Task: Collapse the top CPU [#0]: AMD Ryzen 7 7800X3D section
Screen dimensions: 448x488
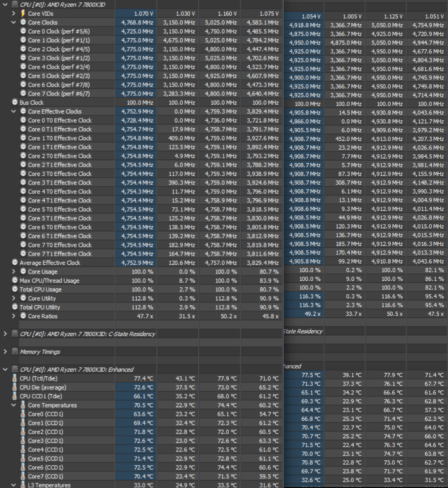Action: 5,5
